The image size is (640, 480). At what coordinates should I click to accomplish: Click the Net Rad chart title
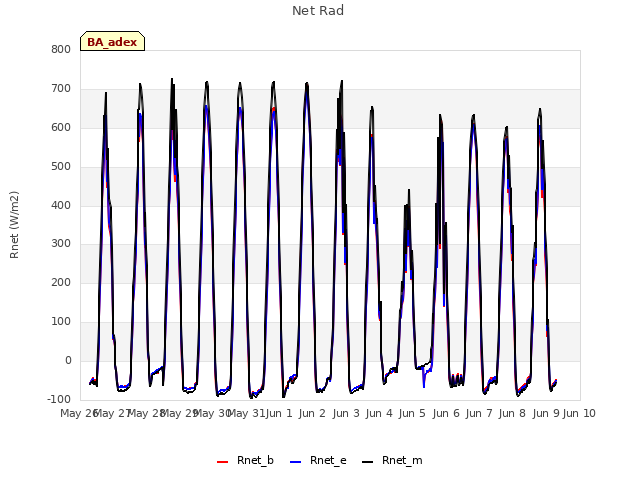click(x=318, y=11)
